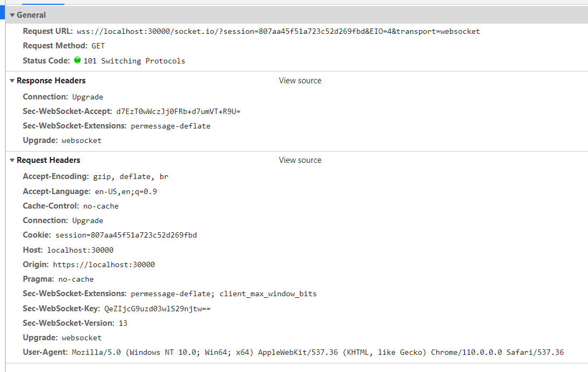
Task: View source of Request Headers
Action: click(299, 160)
